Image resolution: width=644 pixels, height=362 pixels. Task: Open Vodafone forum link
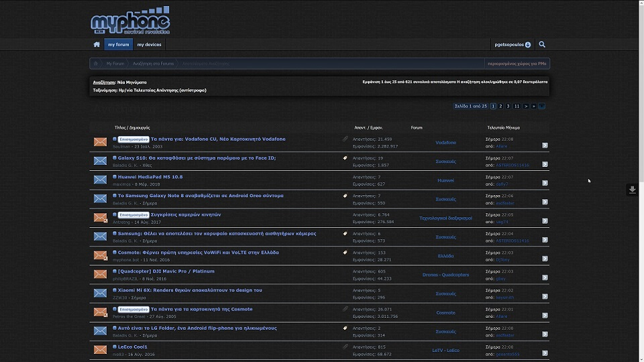point(445,142)
